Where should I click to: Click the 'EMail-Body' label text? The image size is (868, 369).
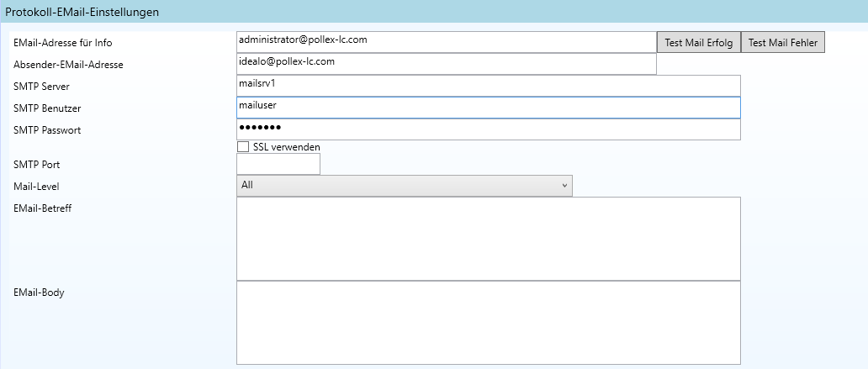point(40,293)
